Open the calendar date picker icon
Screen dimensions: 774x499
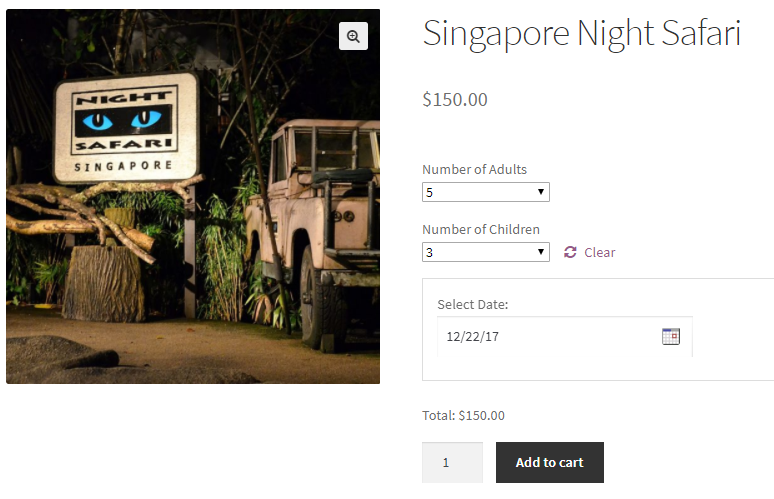(x=671, y=336)
